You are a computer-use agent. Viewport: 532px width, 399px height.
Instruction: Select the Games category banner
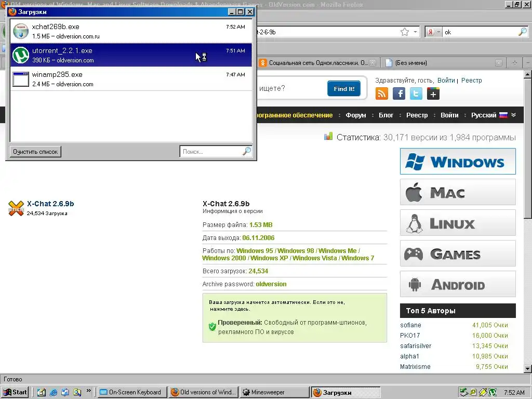tap(458, 254)
